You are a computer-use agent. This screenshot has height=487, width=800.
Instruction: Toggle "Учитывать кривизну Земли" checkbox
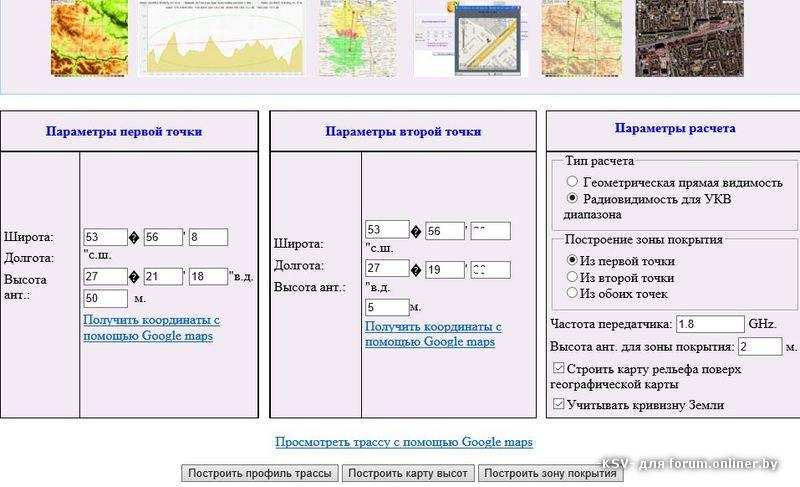(559, 404)
